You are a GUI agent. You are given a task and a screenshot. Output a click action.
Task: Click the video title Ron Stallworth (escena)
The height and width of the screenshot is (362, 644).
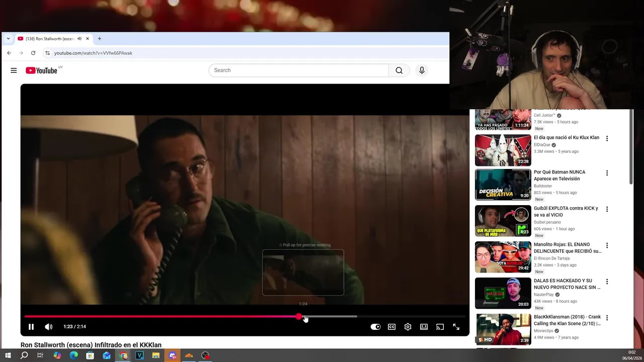click(91, 345)
